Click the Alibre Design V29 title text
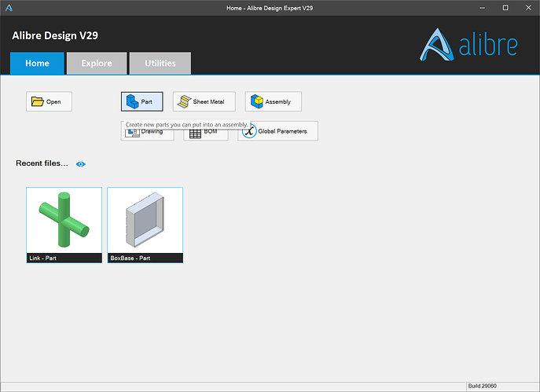Screen dimensions: 540x392 coord(55,35)
